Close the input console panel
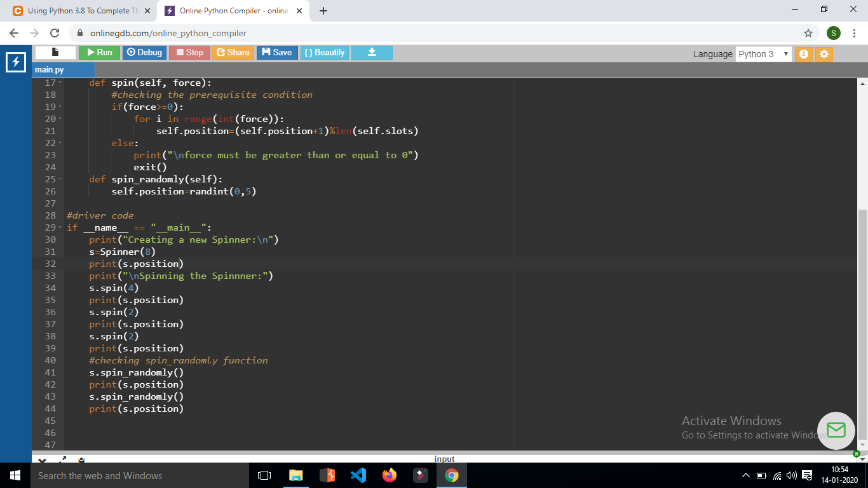 tap(41, 459)
